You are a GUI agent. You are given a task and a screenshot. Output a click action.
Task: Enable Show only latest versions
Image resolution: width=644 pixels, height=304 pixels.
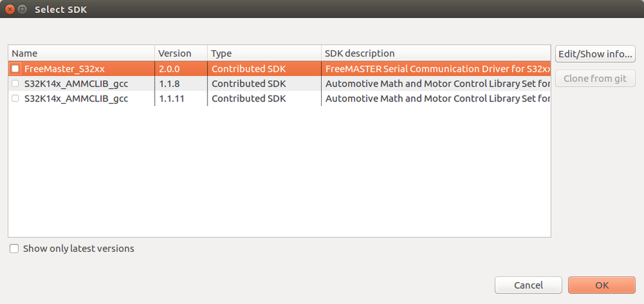tap(14, 248)
